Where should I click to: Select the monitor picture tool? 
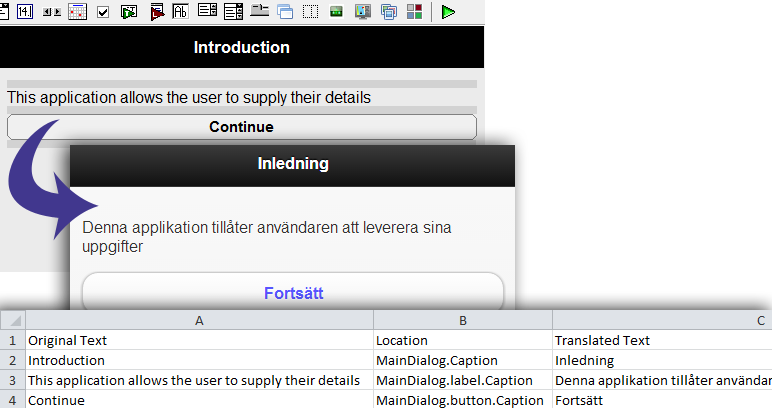click(363, 12)
